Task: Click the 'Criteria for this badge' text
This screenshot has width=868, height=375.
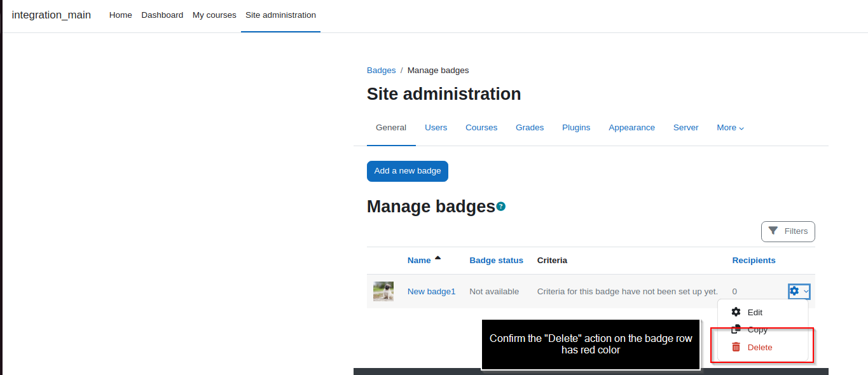Action: (628, 292)
